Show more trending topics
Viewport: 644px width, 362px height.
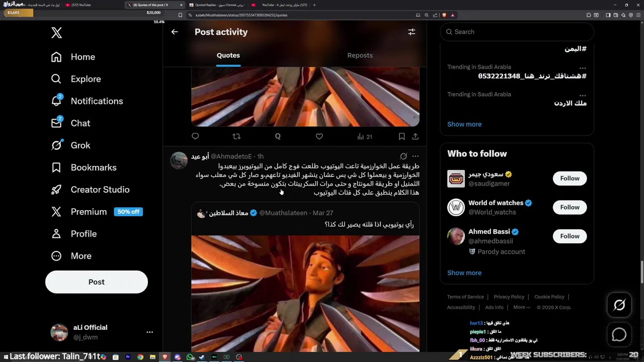(464, 124)
